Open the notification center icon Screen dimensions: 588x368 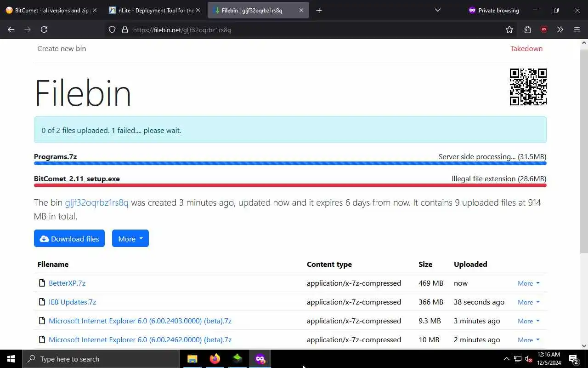pyautogui.click(x=574, y=359)
